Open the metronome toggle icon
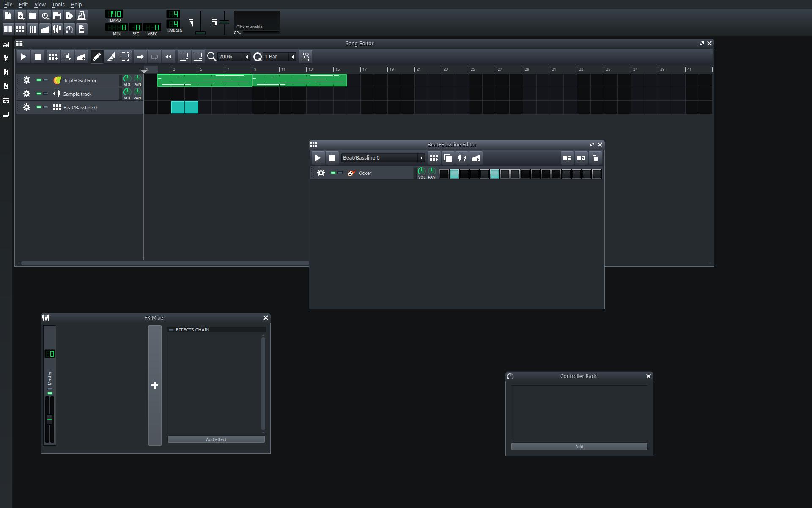 tap(82, 16)
